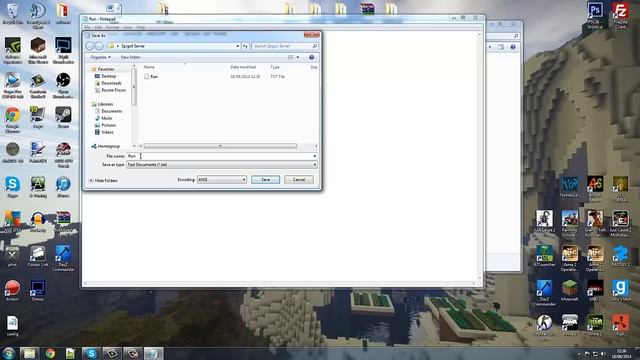Click the Cancel button in Save As dialog
Viewport: 640px width, 360px height.
pyautogui.click(x=299, y=180)
